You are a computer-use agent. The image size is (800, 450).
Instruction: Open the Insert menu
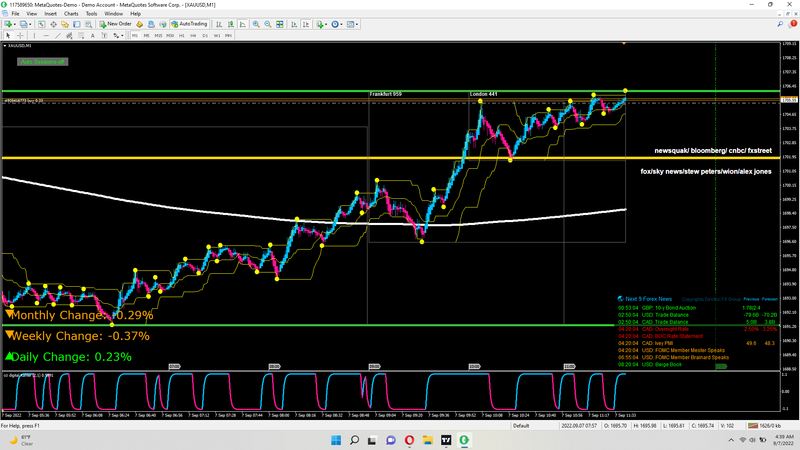[51, 14]
